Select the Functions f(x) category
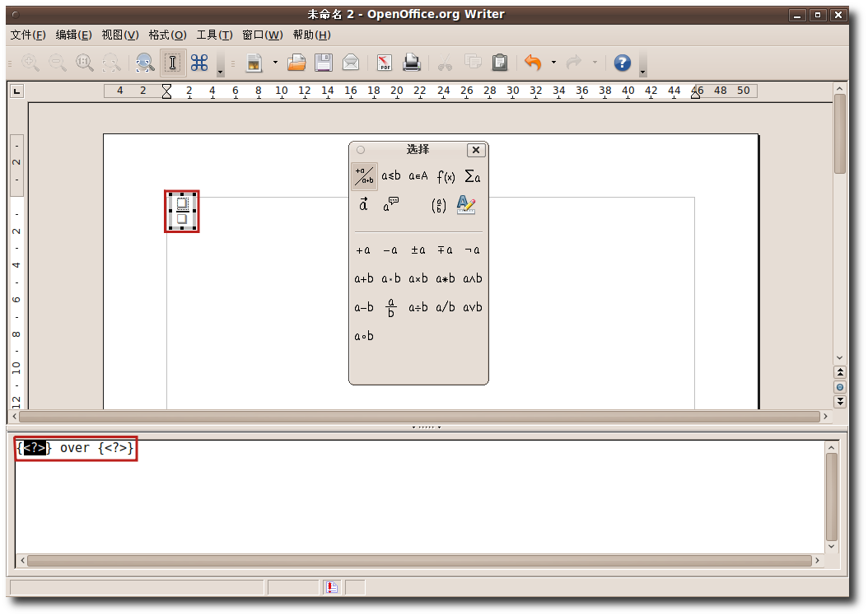The image size is (868, 616). (x=446, y=176)
